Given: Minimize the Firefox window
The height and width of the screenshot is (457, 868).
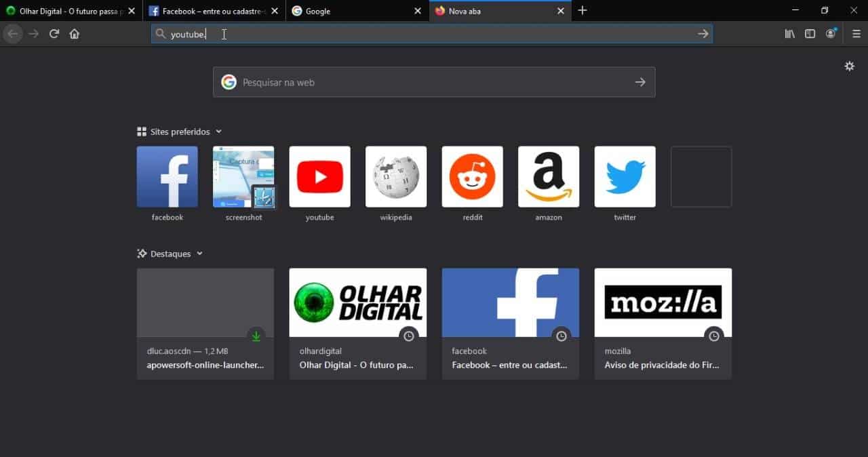Looking at the screenshot, I should click(x=795, y=10).
